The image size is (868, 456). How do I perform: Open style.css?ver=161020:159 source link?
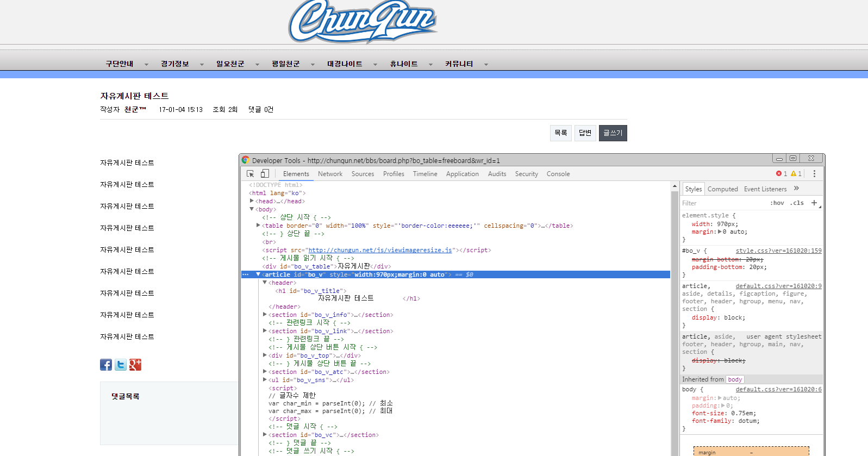[x=779, y=251]
